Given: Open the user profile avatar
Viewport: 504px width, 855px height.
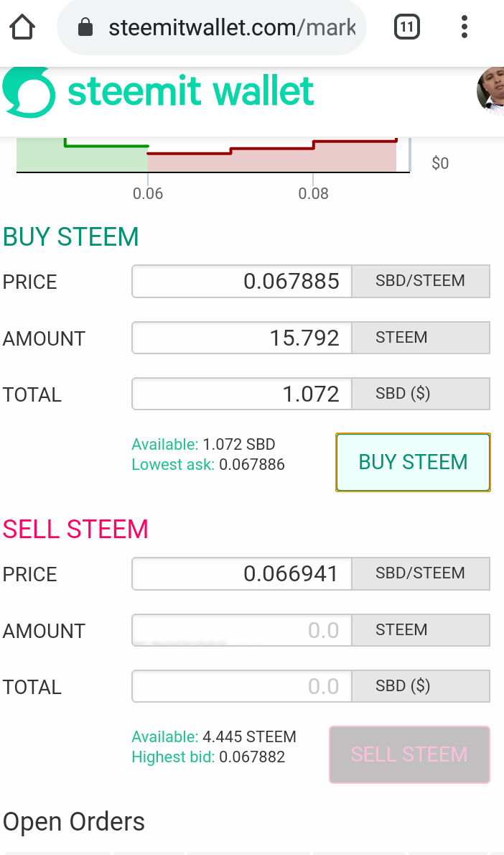Looking at the screenshot, I should click(490, 92).
